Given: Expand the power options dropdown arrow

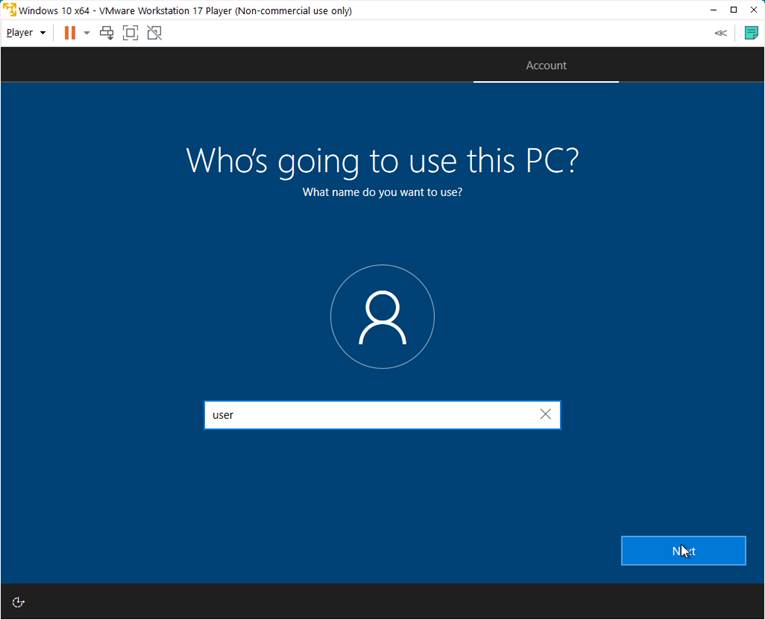Looking at the screenshot, I should pyautogui.click(x=87, y=33).
